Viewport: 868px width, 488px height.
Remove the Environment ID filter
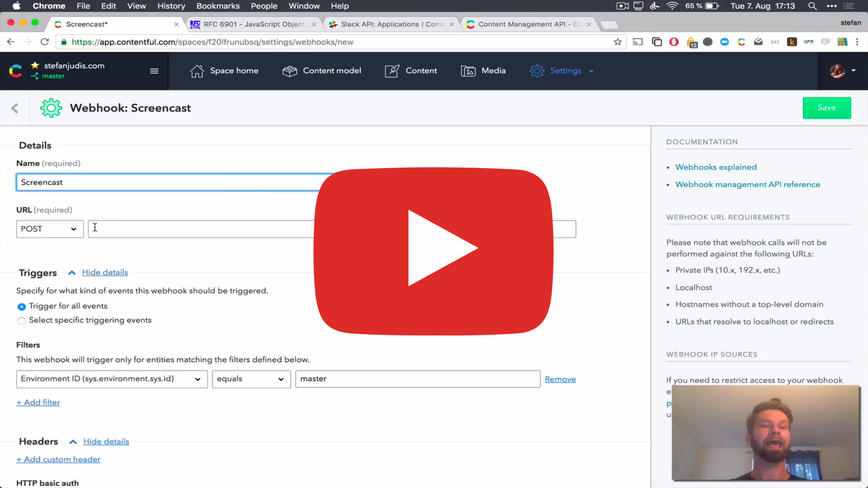point(560,379)
